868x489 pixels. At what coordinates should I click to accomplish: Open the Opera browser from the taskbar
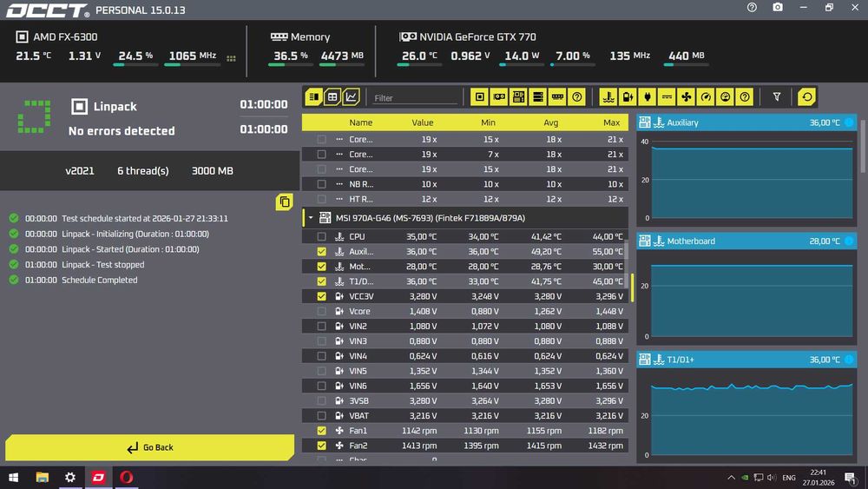coord(126,478)
